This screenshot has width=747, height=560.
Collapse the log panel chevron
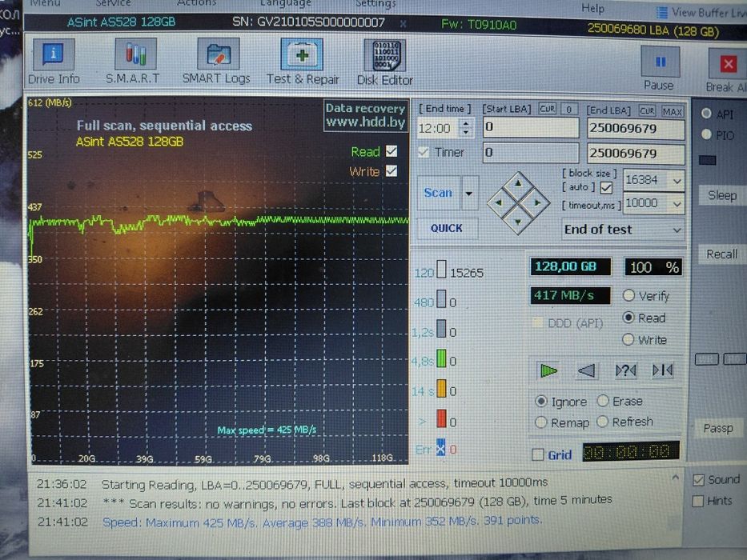pos(675,477)
